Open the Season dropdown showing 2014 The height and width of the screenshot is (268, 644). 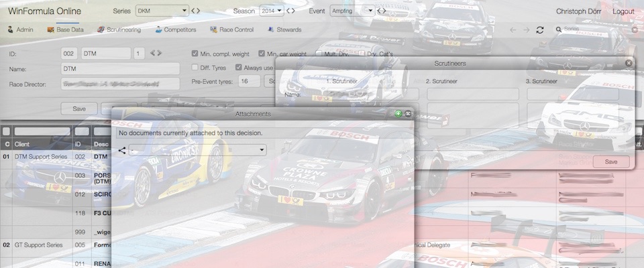click(x=272, y=11)
